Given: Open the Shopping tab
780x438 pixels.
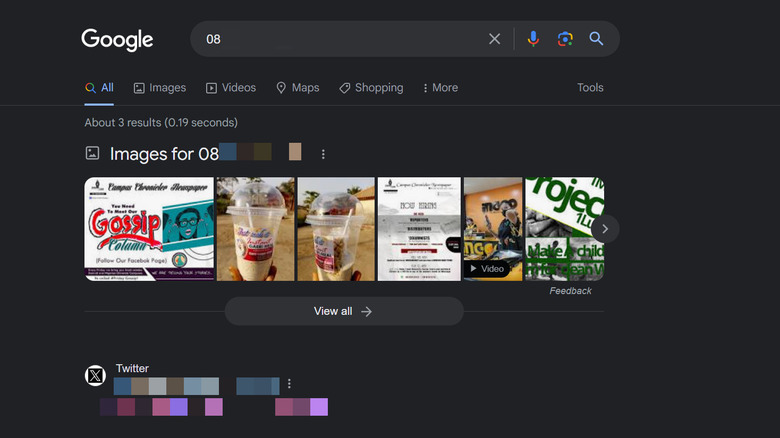Looking at the screenshot, I should (x=371, y=88).
